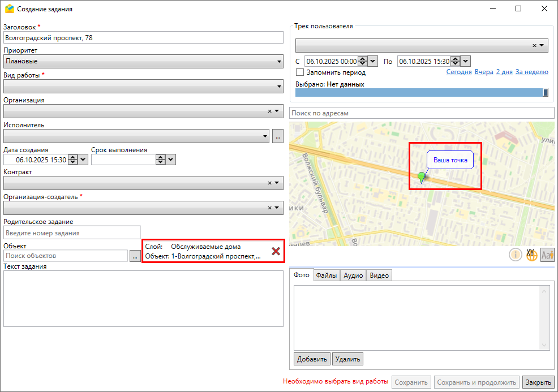Screen dimensions: 558x392
Task: Switch to the Файлы tab
Action: 327,275
